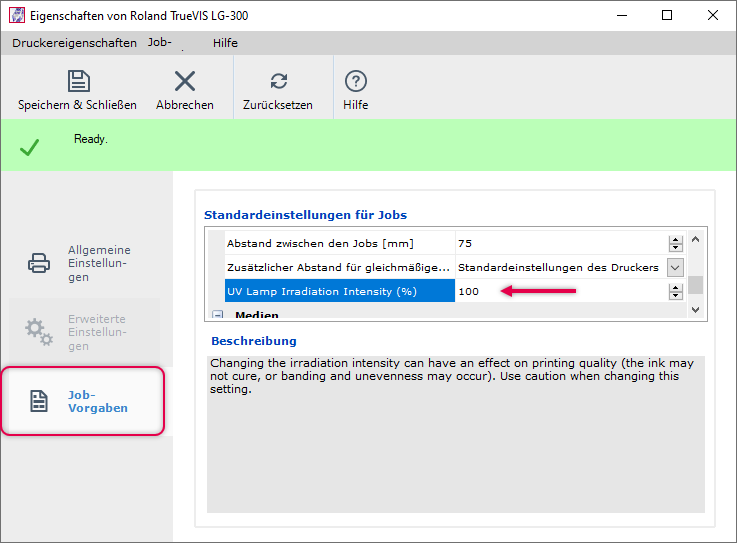Open the Job-Vorgaben document icon
This screenshot has height=543, width=737.
pos(39,401)
